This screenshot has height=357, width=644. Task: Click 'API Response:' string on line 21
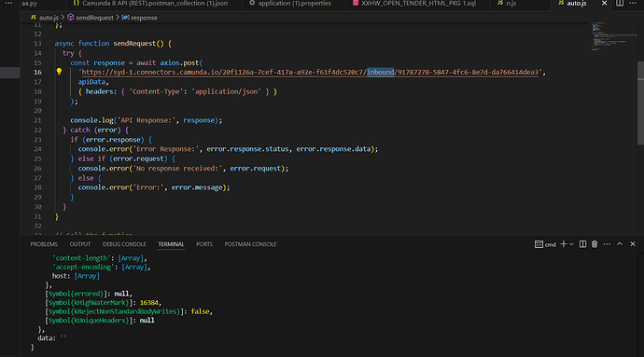click(147, 120)
